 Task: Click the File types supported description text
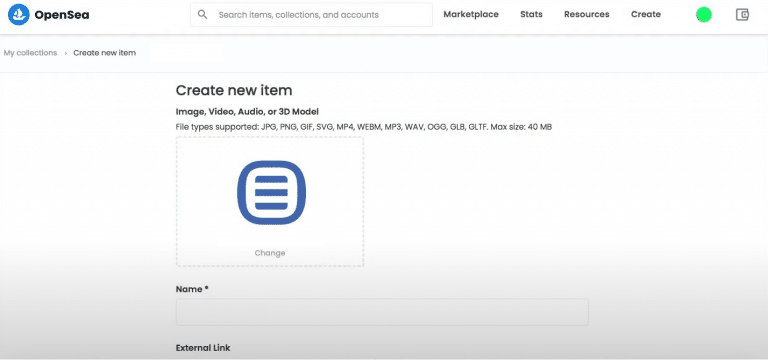(x=364, y=127)
